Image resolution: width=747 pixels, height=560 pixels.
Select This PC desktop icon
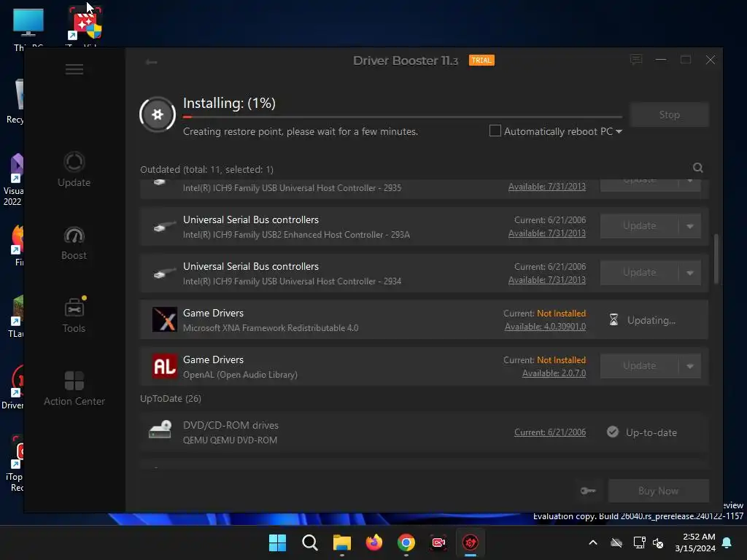click(x=28, y=28)
